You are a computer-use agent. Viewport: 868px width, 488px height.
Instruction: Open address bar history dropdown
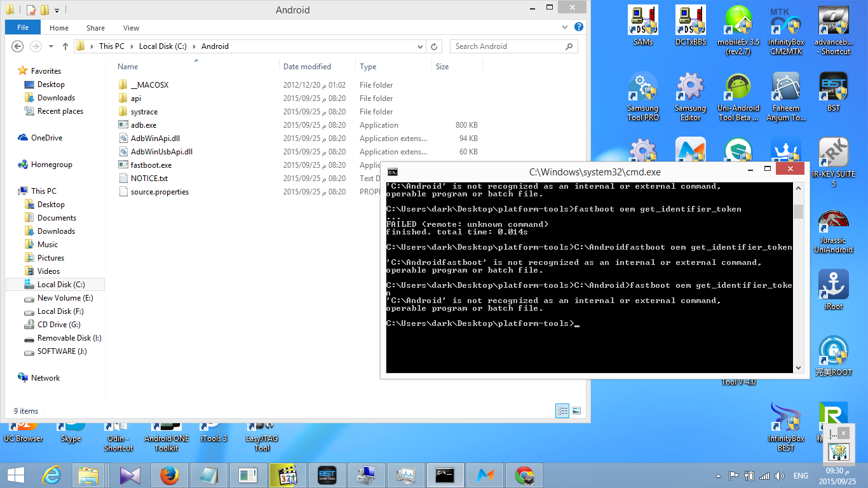(420, 46)
